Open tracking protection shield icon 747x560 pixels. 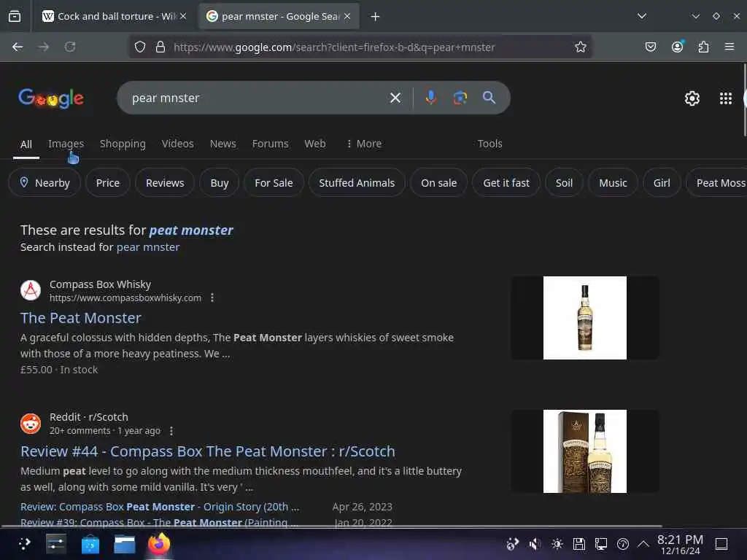[x=139, y=47]
